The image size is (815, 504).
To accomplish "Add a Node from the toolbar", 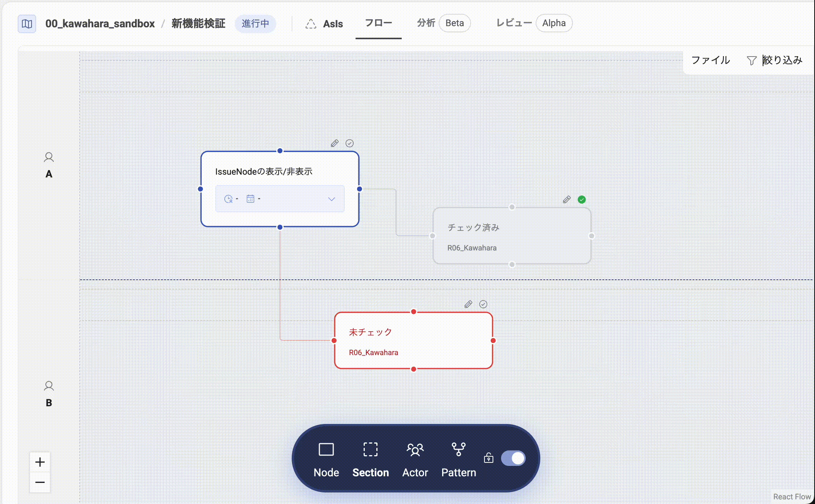I will click(x=326, y=459).
